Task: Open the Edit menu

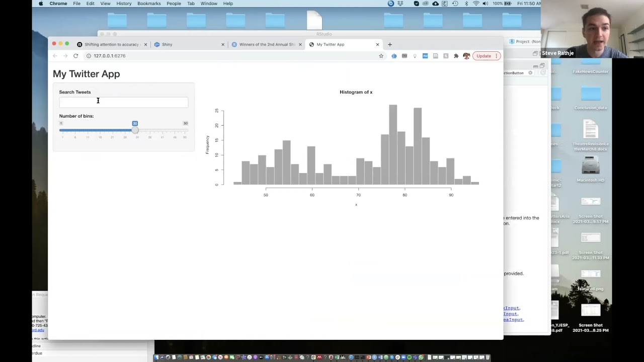Action: click(x=90, y=4)
